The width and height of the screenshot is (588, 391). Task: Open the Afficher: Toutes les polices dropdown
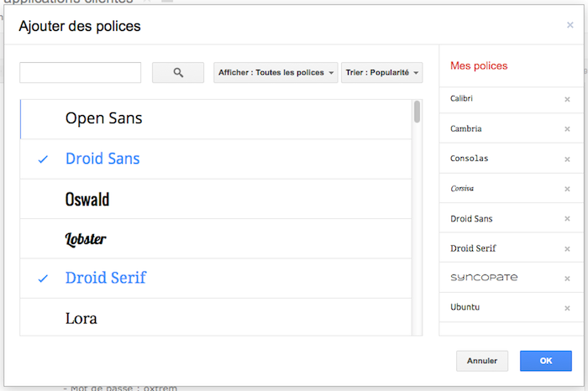click(x=276, y=73)
